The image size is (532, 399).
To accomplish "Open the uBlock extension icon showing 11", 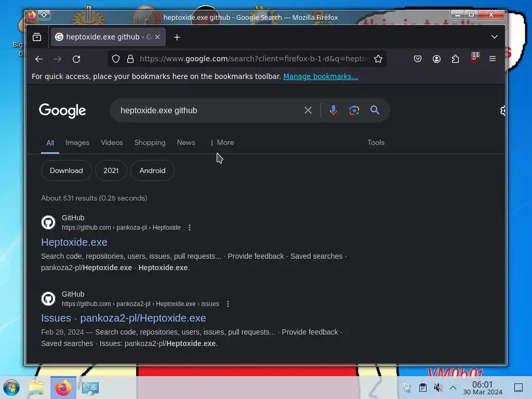I will [x=474, y=58].
